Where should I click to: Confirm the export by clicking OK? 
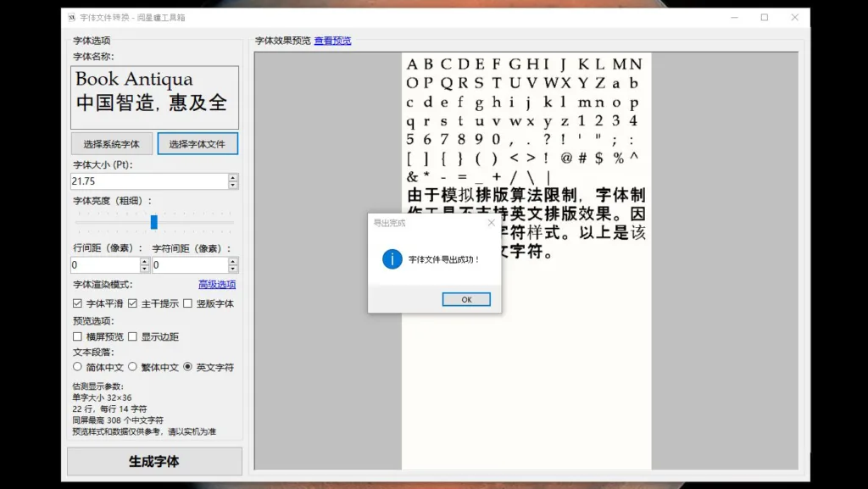465,298
